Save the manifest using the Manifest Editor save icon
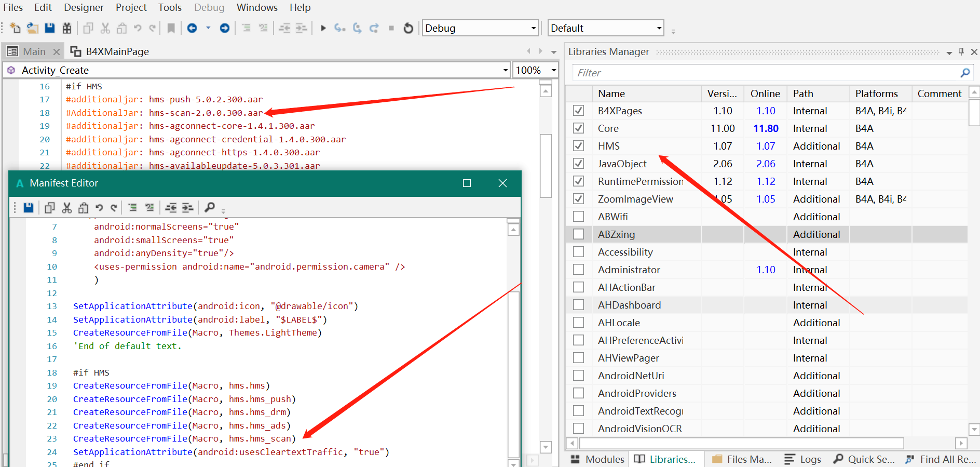Image resolution: width=980 pixels, height=467 pixels. [29, 208]
